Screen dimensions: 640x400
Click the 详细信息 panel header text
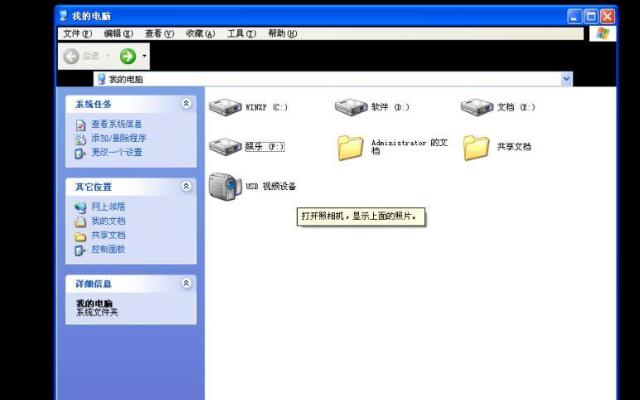(93, 284)
